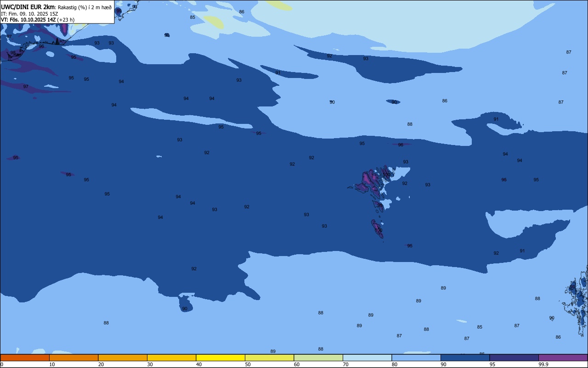Click the "(+23 h)" forecast offset text

66,20
